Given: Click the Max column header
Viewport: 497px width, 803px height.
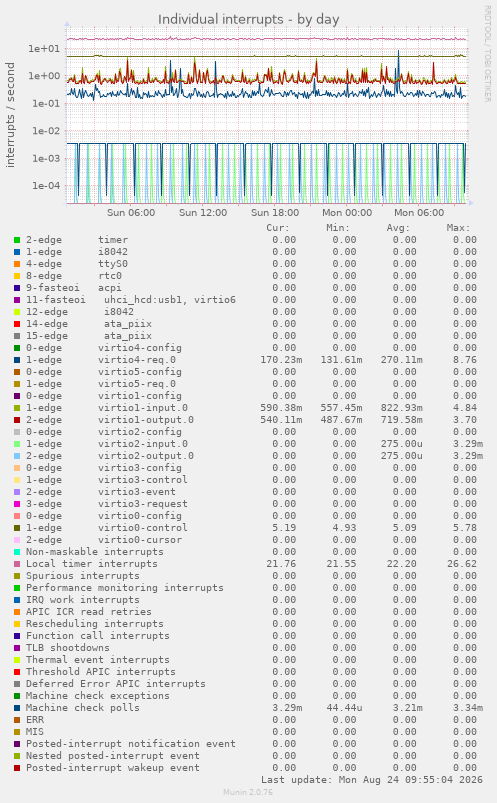Looking at the screenshot, I should (458, 228).
